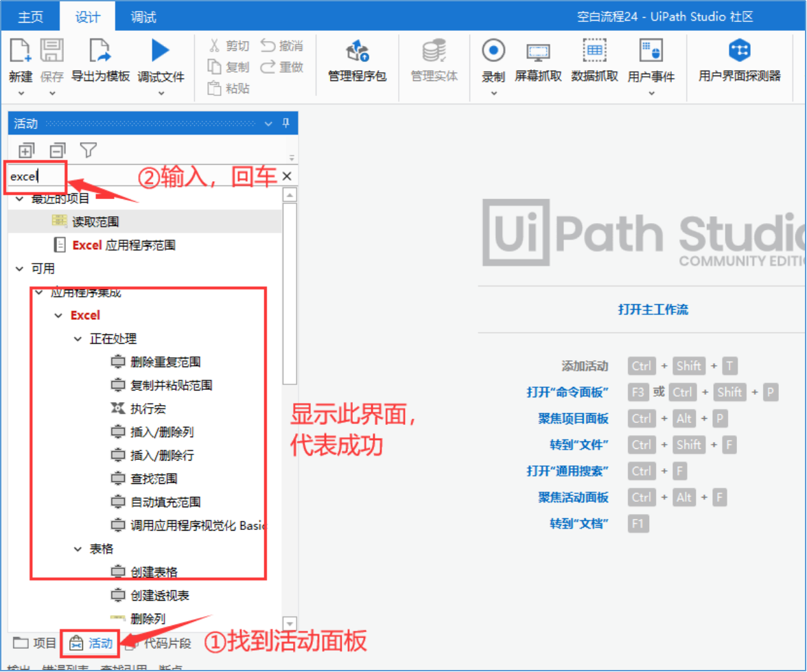Click 转到“文档” link
Screen dimensions: 807x672
tap(579, 524)
